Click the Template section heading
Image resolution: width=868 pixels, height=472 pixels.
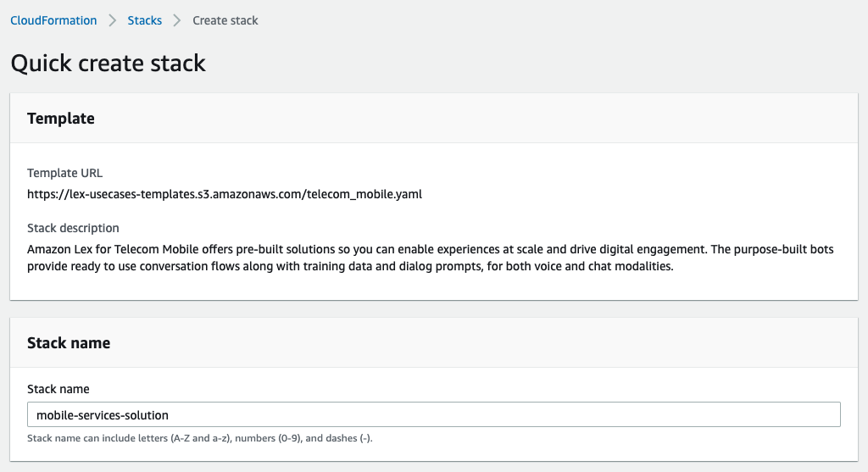coord(61,119)
